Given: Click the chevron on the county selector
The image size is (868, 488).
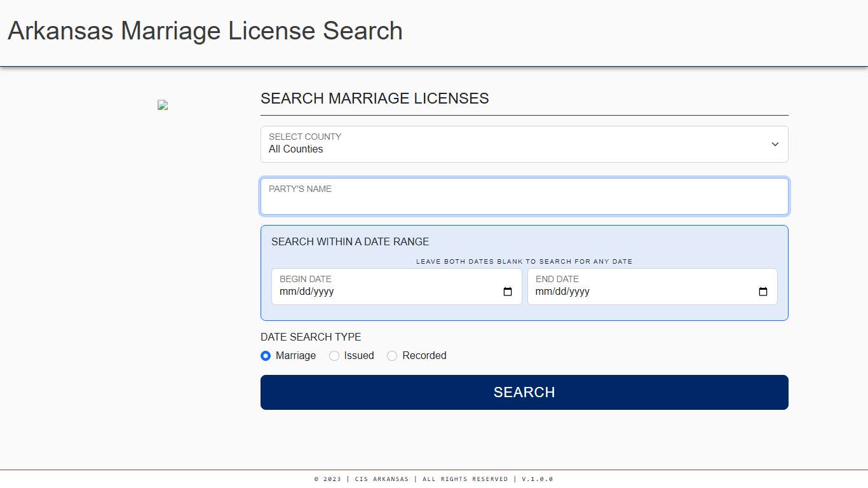Looking at the screenshot, I should coord(775,144).
